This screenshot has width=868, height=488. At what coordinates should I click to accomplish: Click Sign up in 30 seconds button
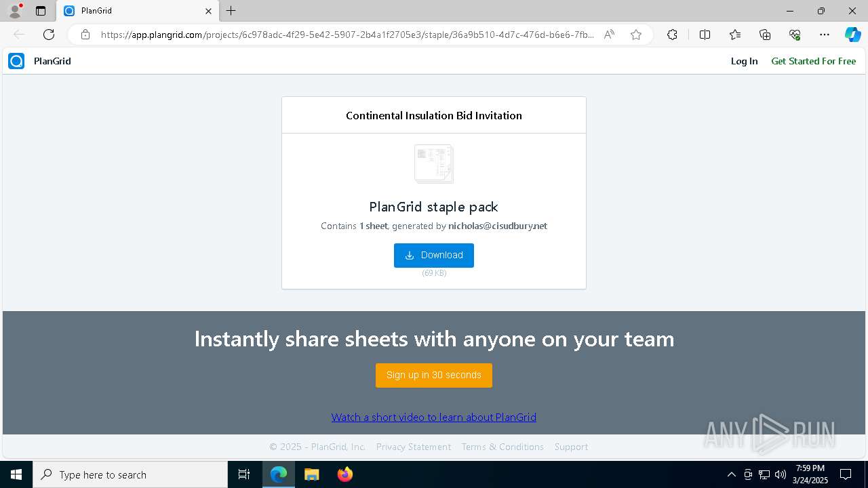434,375
